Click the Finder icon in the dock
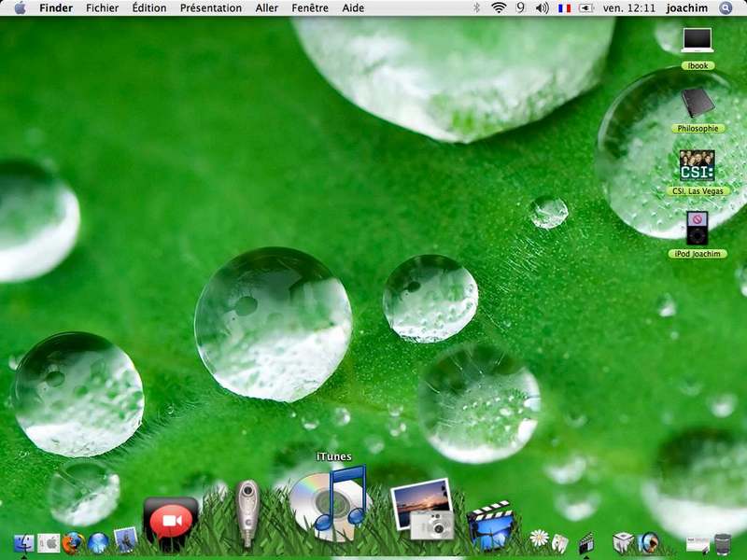The height and width of the screenshot is (560, 747). [23, 542]
